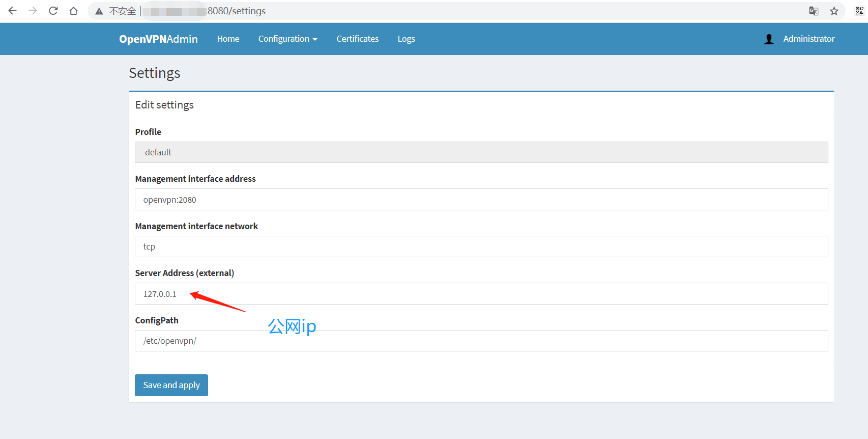Open the OpenVPNAdmin brand link
The width and height of the screenshot is (868, 439).
tap(158, 39)
